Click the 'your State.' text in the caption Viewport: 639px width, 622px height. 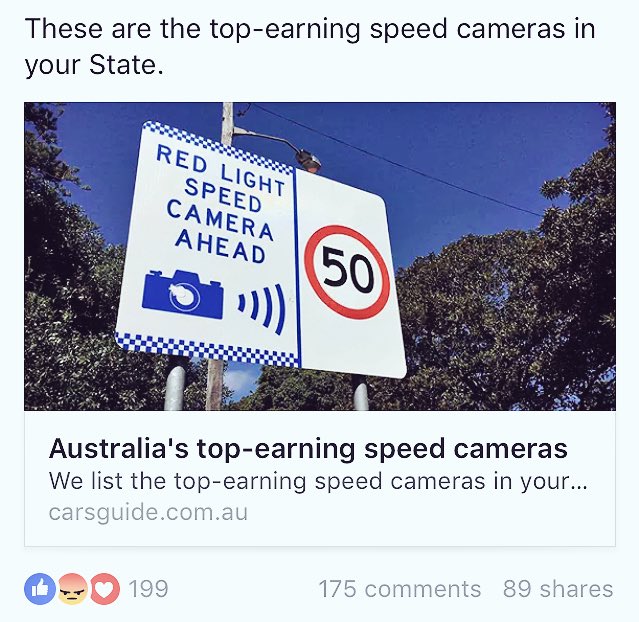[94, 65]
